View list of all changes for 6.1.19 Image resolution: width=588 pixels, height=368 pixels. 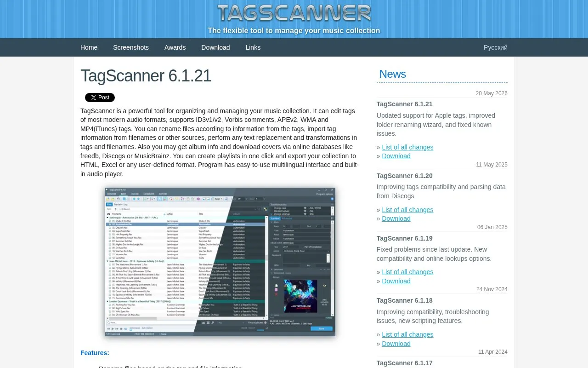[x=407, y=272]
